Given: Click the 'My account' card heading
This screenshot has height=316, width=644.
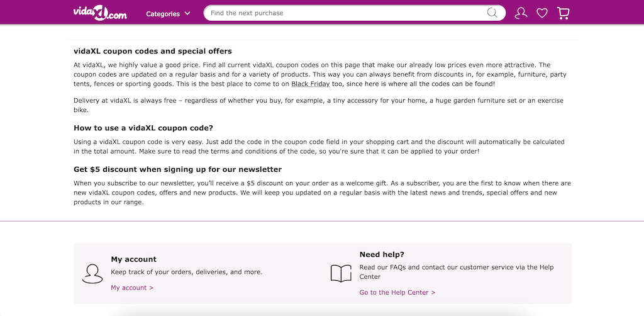Looking at the screenshot, I should [133, 259].
